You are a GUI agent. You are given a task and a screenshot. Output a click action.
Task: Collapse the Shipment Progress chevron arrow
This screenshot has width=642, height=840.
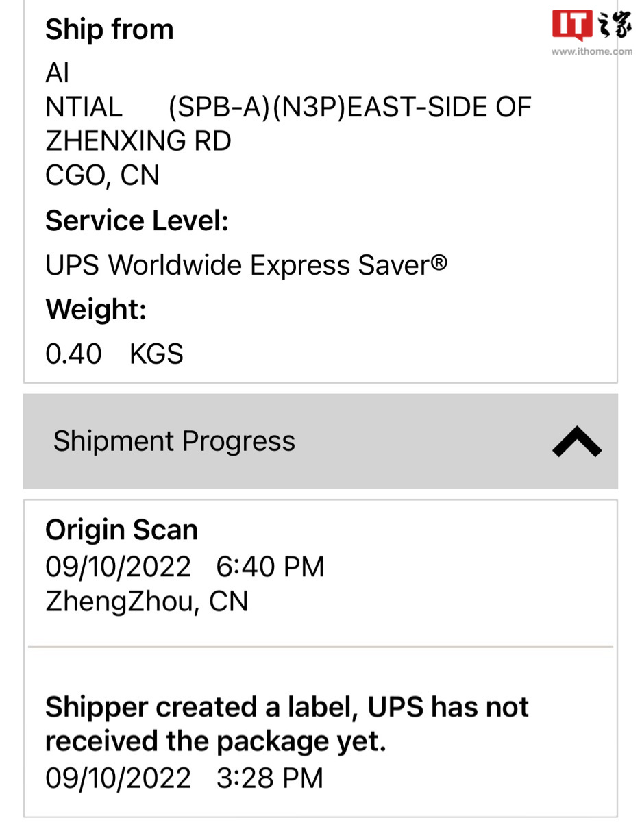pyautogui.click(x=577, y=441)
